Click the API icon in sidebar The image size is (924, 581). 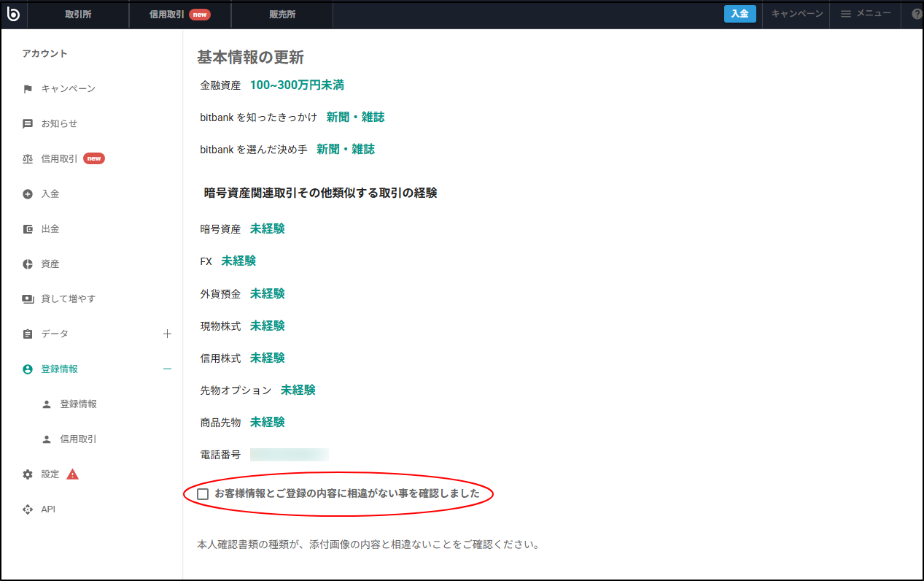[x=28, y=509]
